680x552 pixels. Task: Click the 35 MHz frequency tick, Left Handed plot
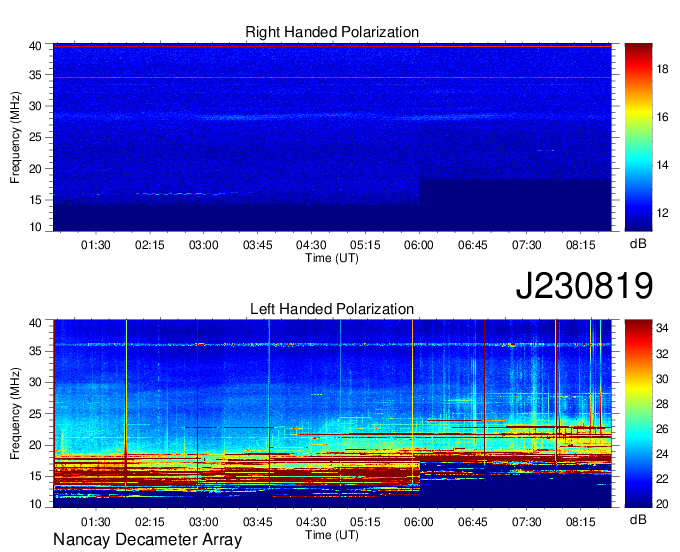(x=35, y=351)
